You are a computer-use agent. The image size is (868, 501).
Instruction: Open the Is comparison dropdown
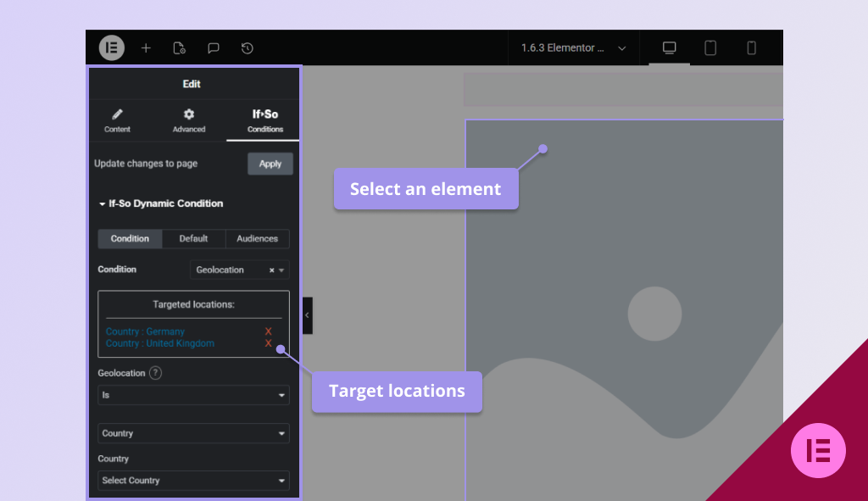[x=193, y=395]
